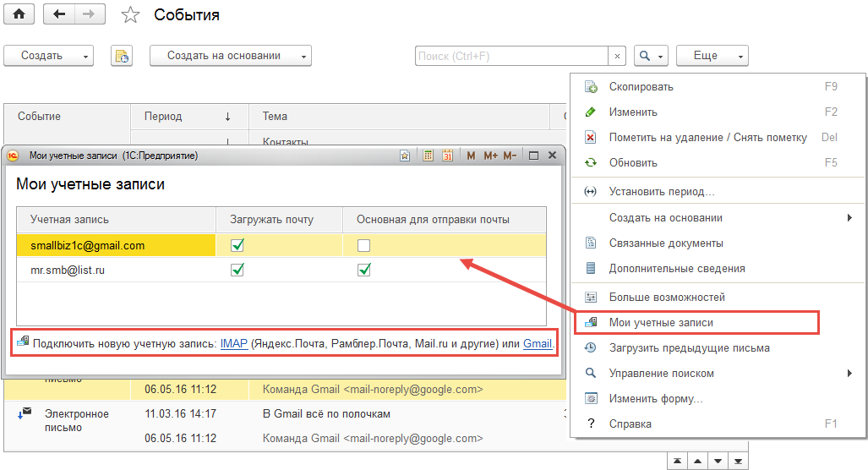Click favorites icon in dialog title bar
Image resolution: width=868 pixels, height=470 pixels.
[405, 156]
